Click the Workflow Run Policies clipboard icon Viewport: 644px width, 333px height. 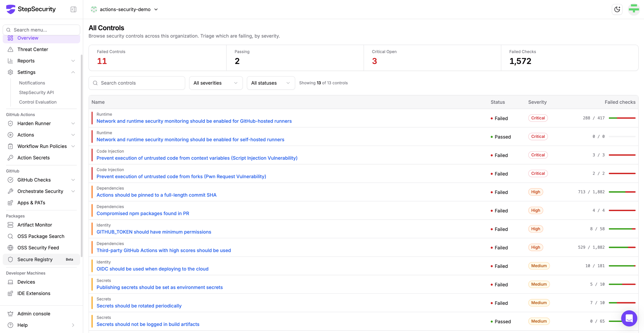10,146
